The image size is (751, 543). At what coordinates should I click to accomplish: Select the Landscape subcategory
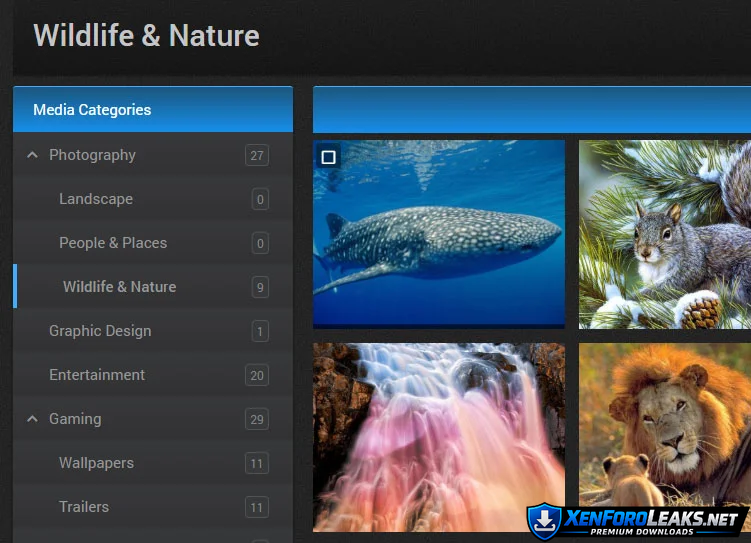96,199
